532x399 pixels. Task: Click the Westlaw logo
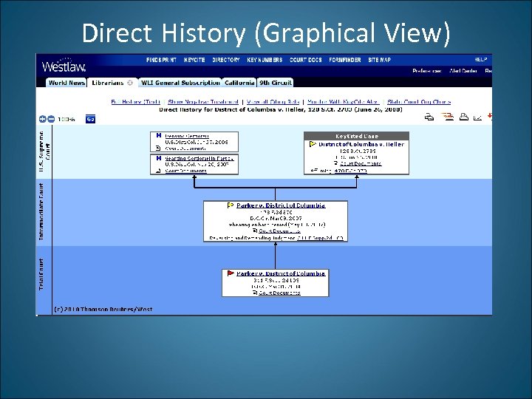tap(64, 65)
